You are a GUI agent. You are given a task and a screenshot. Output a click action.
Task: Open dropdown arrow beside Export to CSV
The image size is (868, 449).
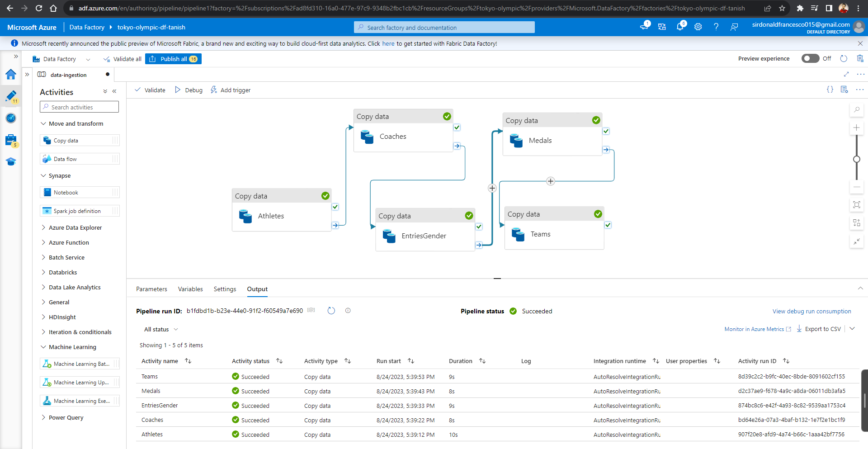(x=852, y=329)
